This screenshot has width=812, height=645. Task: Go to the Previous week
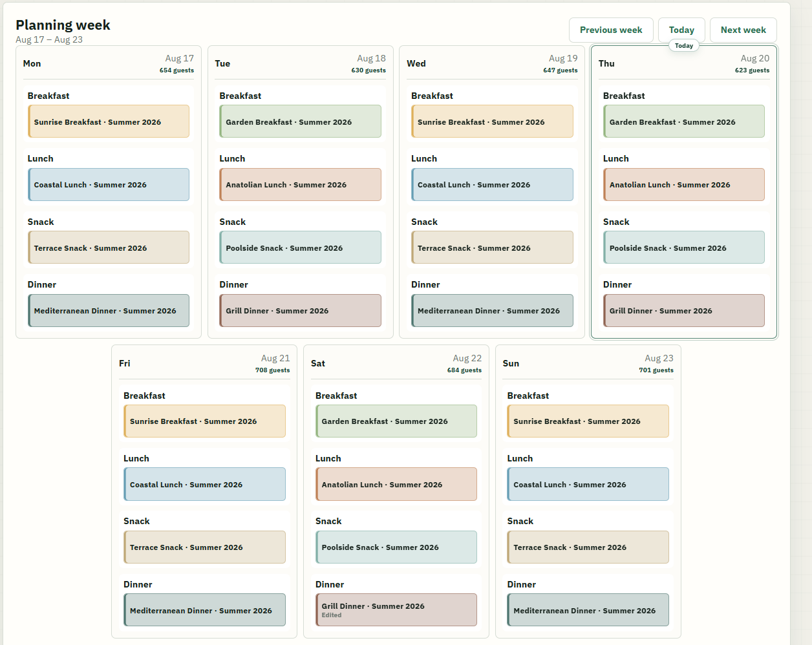coord(611,30)
